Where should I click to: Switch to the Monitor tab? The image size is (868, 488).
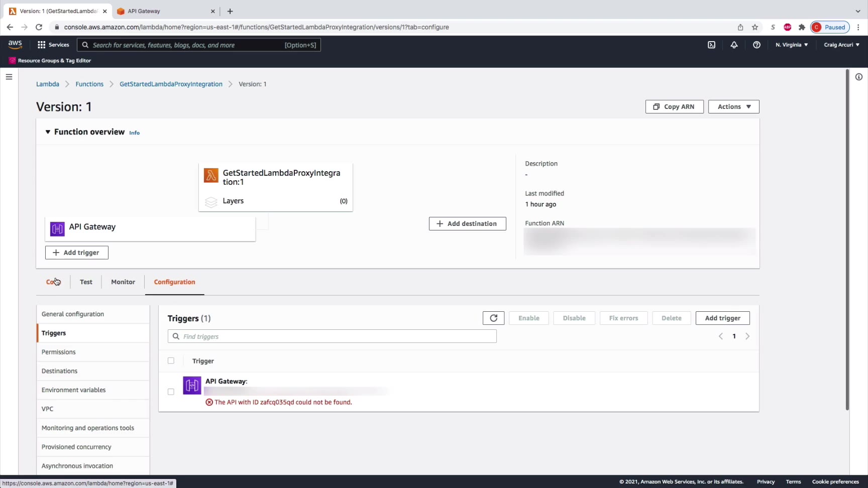click(123, 282)
